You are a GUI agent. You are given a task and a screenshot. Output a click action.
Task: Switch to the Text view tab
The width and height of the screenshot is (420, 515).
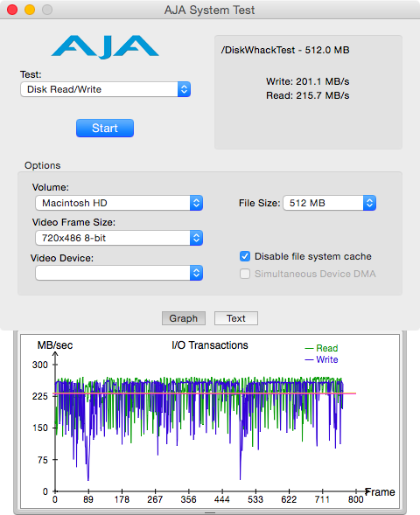point(236,318)
